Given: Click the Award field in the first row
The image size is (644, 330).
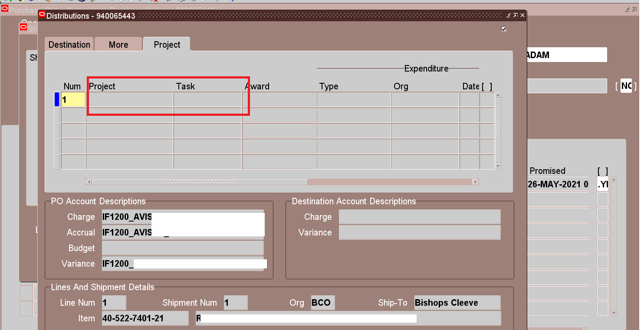Looking at the screenshot, I should click(x=279, y=99).
